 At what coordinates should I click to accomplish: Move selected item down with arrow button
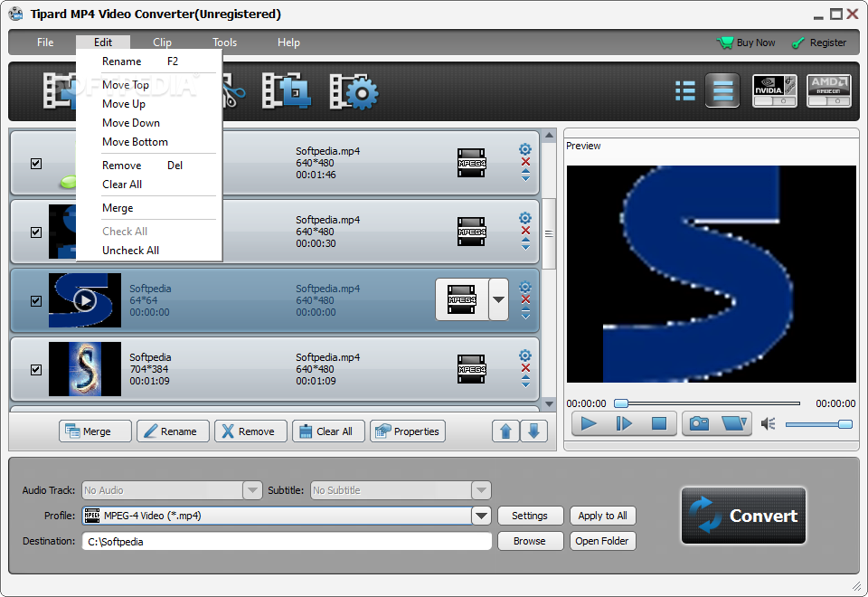coord(533,431)
